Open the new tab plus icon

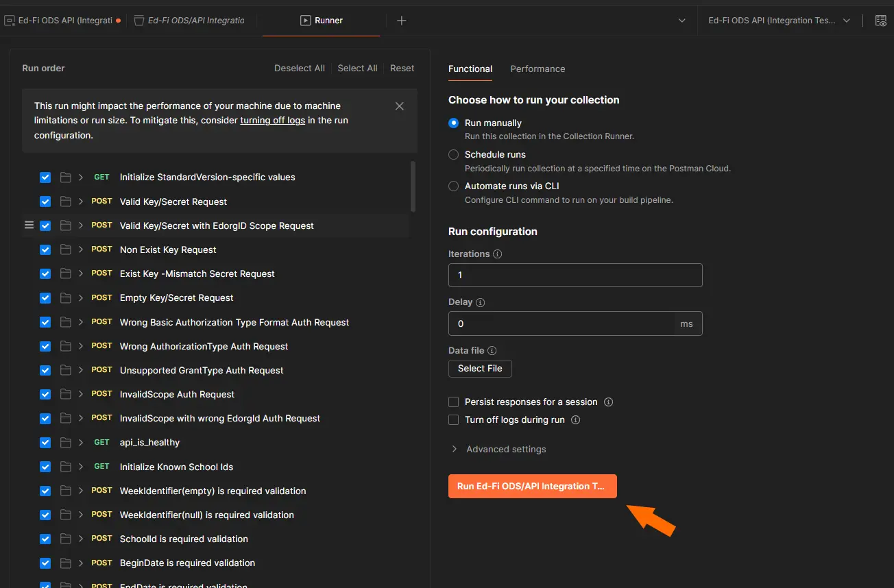pos(402,21)
